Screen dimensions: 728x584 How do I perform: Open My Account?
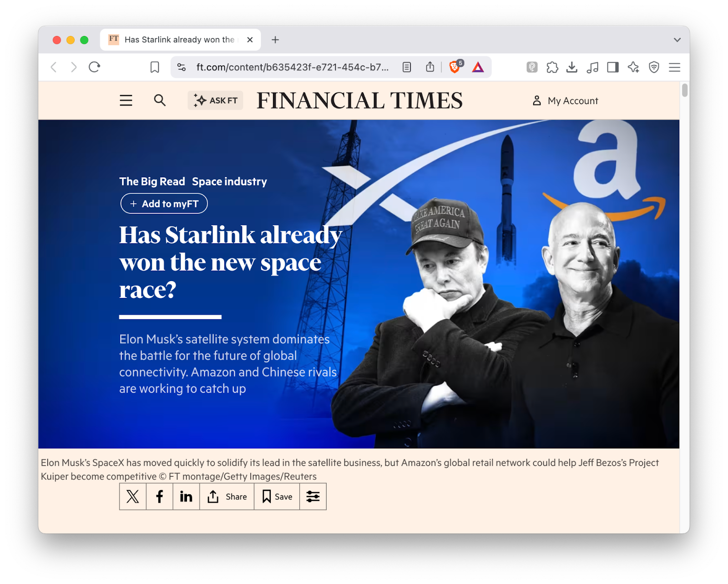point(565,101)
